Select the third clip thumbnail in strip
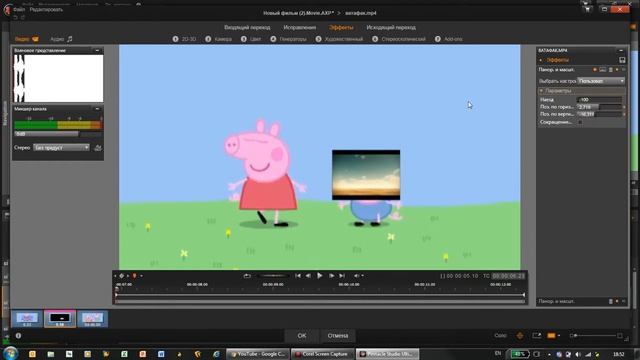Screen dimensions: 640x360 [x=92, y=319]
